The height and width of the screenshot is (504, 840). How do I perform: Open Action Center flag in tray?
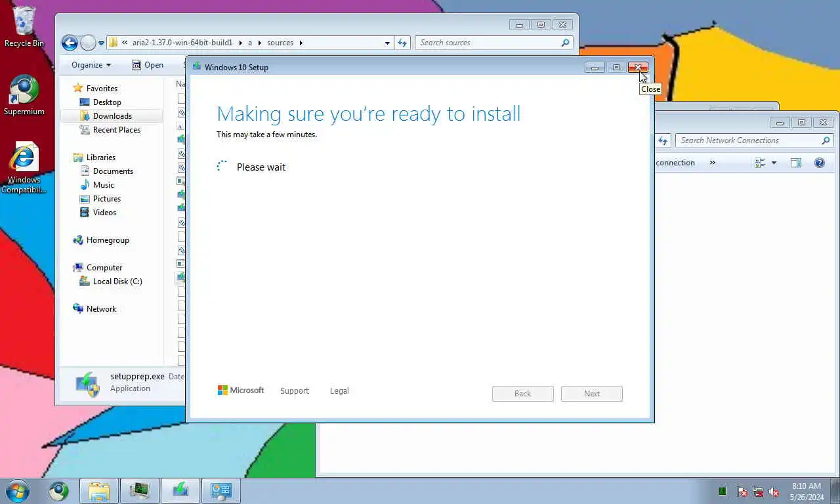742,491
